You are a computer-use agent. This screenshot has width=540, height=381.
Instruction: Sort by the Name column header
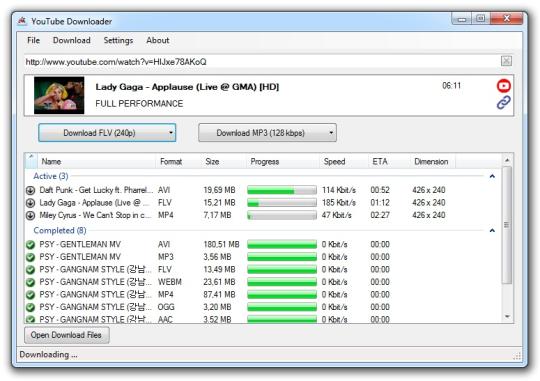click(96, 161)
